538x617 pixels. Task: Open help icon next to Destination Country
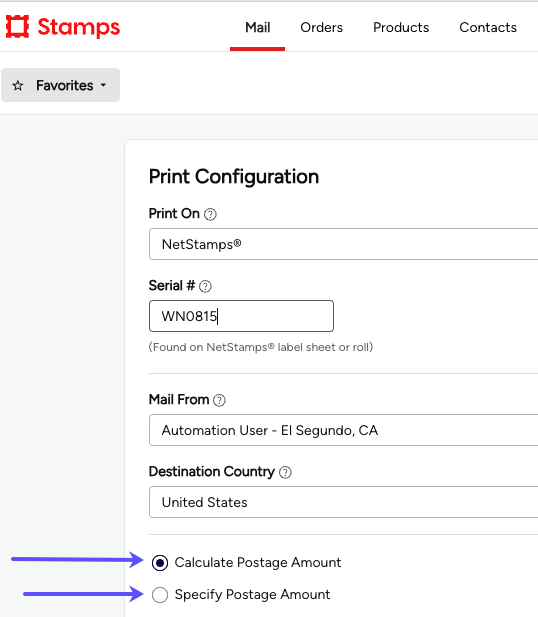pos(285,472)
